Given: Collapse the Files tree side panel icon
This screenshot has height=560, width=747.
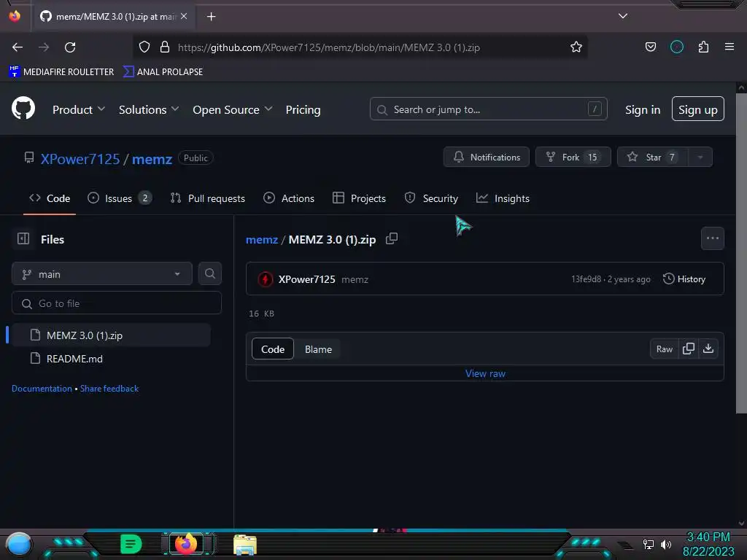Looking at the screenshot, I should pos(23,239).
